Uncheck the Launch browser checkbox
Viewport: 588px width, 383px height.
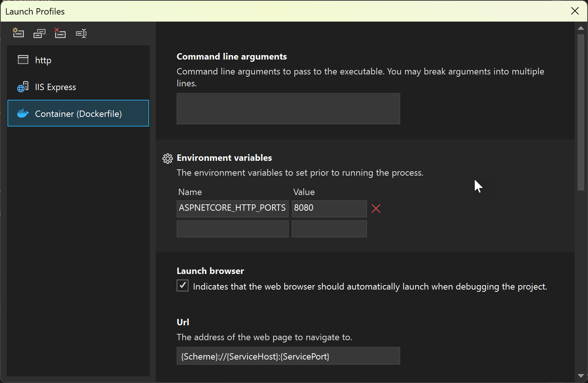[183, 285]
